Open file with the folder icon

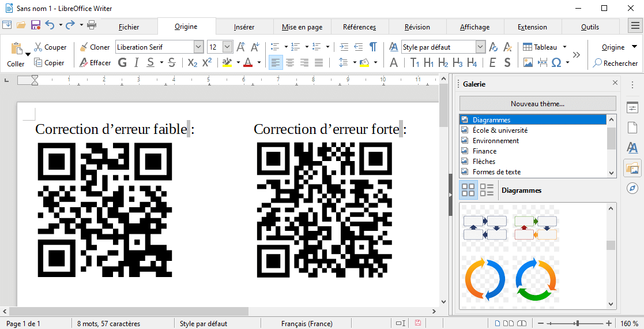[21, 25]
